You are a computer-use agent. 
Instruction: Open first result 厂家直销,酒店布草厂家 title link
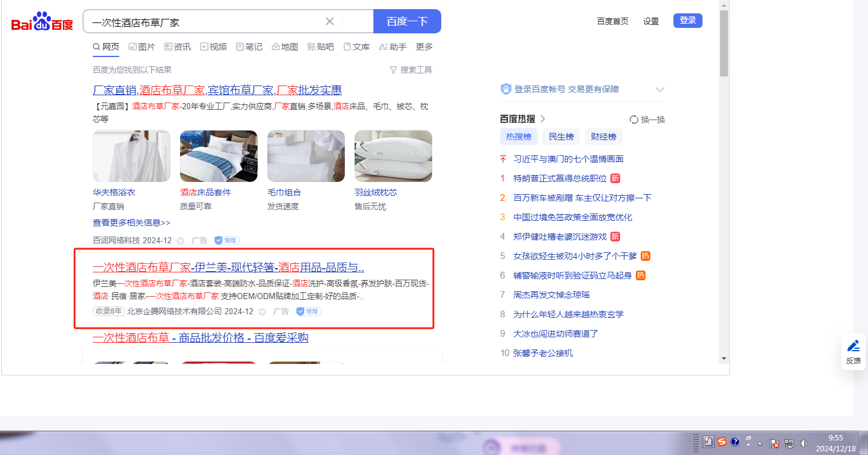pos(217,90)
